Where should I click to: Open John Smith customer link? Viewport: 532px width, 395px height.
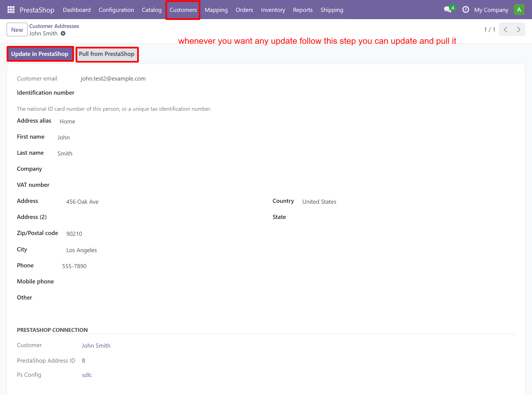coord(96,345)
